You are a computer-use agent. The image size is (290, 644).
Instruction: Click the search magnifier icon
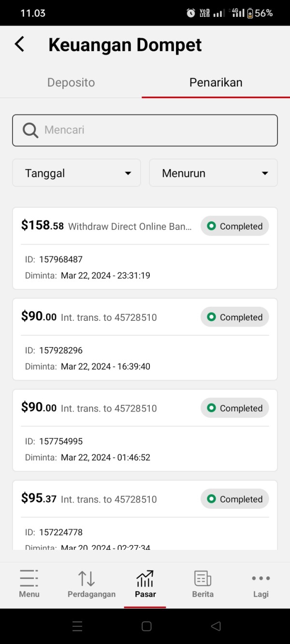pos(30,130)
